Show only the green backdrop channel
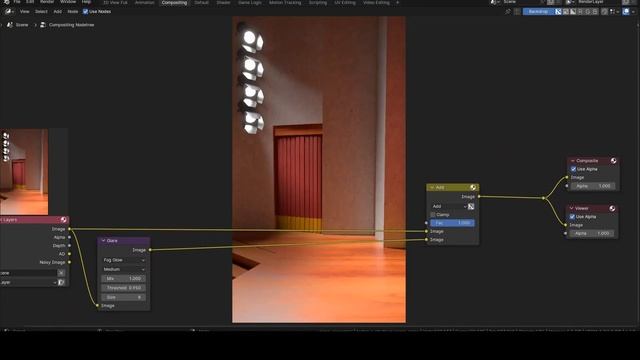Image resolution: width=640 pixels, height=360 pixels. pyautogui.click(x=588, y=11)
